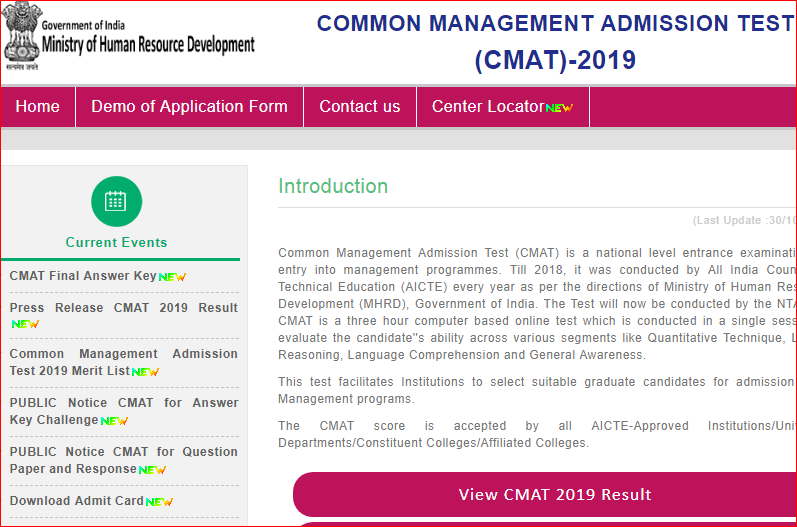Open the Home menu item

coord(38,107)
